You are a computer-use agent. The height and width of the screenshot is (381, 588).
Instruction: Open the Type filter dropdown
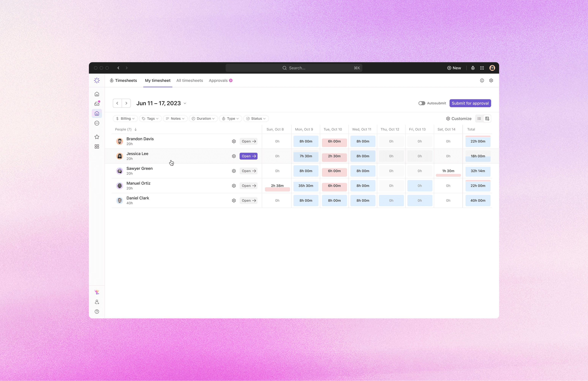point(231,119)
